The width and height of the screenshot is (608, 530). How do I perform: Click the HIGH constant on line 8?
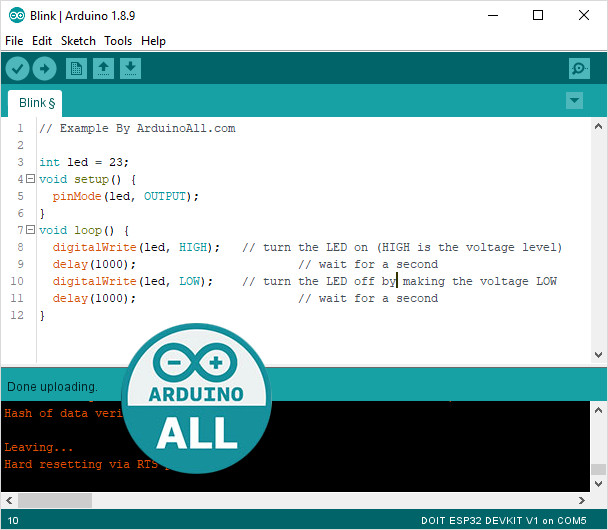(x=193, y=247)
